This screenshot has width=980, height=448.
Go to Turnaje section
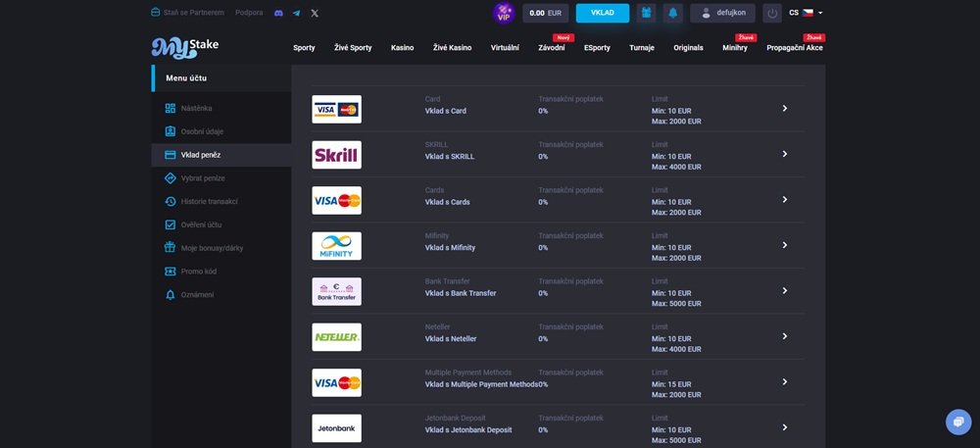[642, 48]
